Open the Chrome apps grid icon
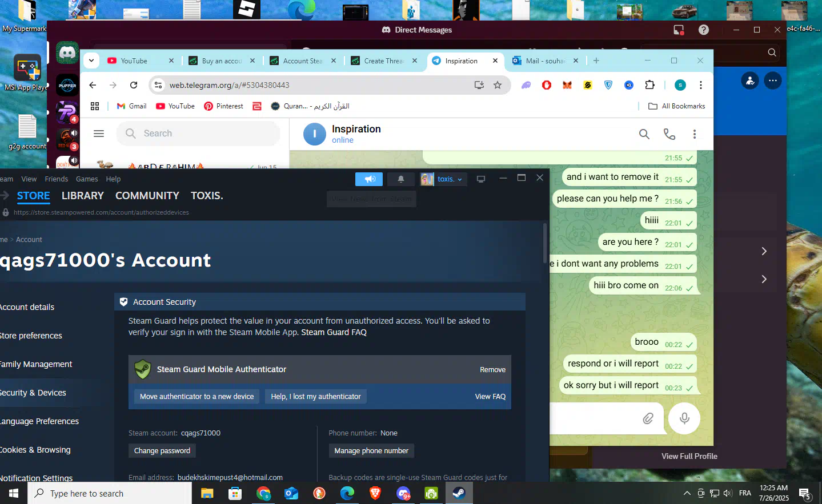Screen dimensions: 822x504 (95, 106)
